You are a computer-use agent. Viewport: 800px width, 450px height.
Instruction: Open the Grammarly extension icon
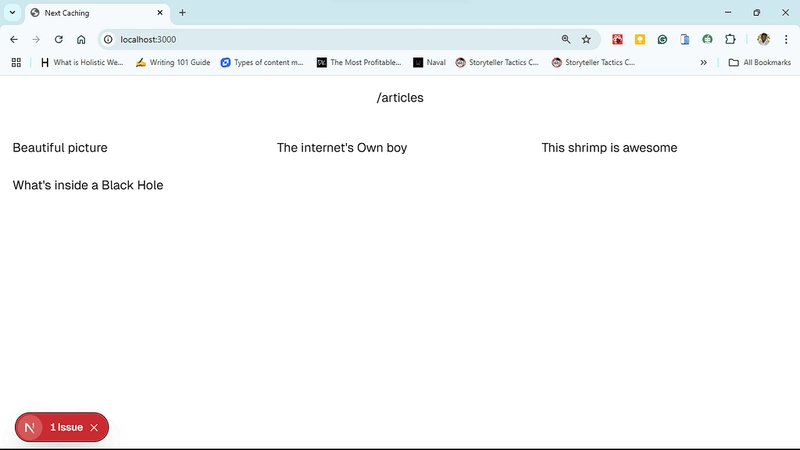click(662, 39)
